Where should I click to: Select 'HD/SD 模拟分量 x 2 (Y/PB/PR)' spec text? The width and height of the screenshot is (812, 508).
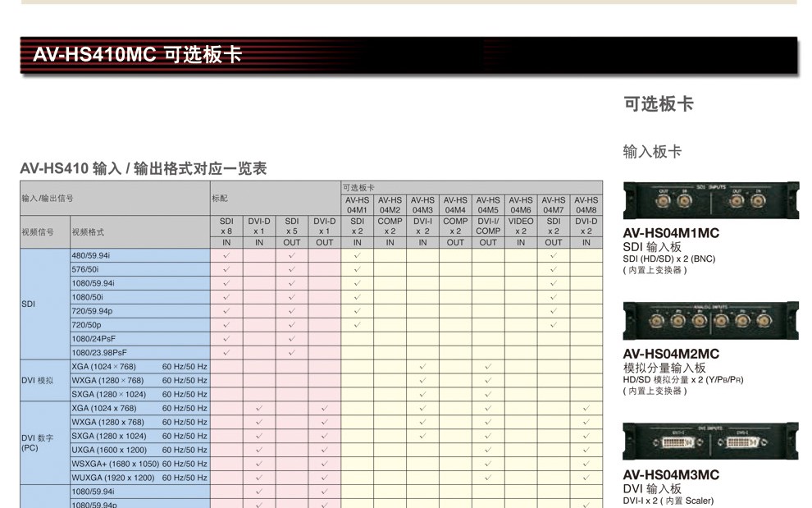(x=683, y=379)
